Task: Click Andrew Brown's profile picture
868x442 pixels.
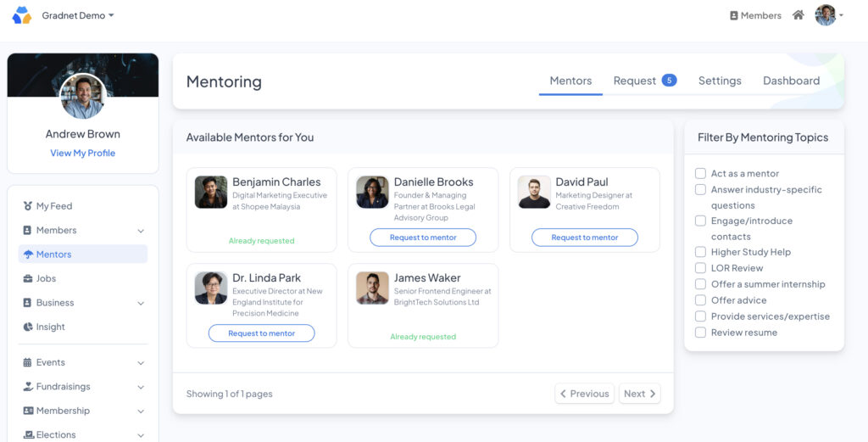Action: 82,97
